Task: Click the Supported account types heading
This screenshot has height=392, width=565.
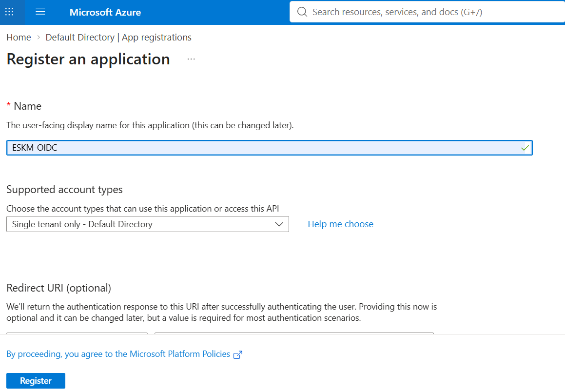Action: [x=64, y=190]
